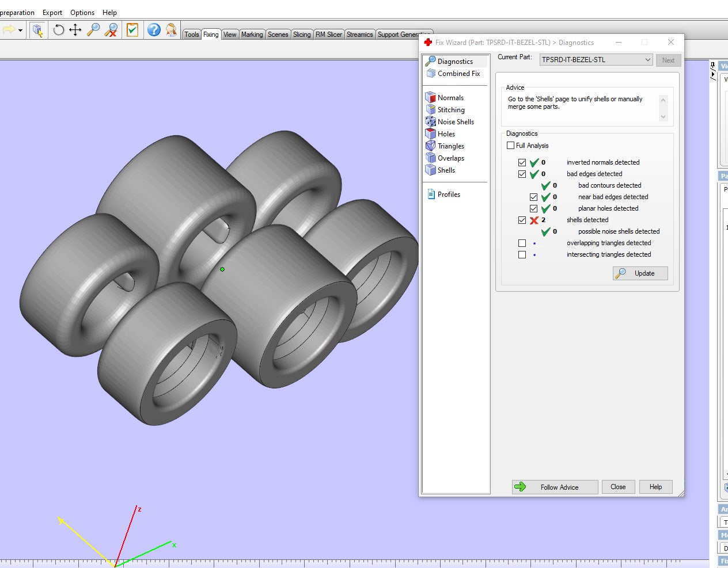Click the part selection cube cursor icon

click(37, 30)
